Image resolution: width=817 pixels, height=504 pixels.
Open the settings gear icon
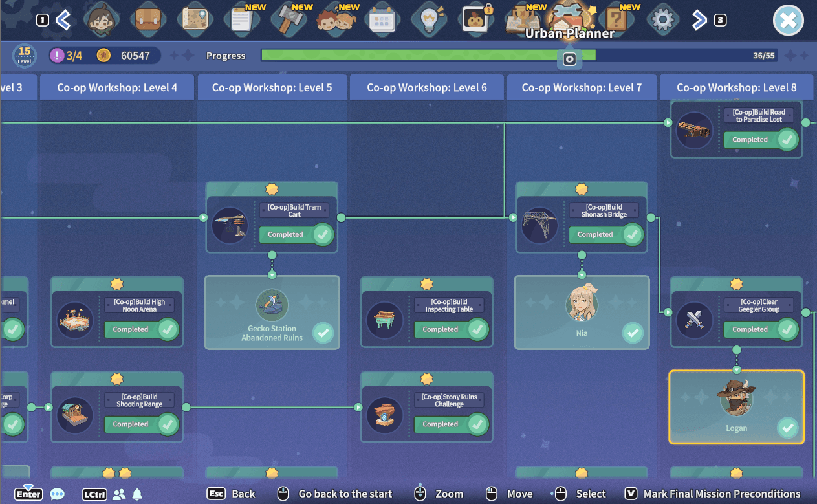[662, 20]
